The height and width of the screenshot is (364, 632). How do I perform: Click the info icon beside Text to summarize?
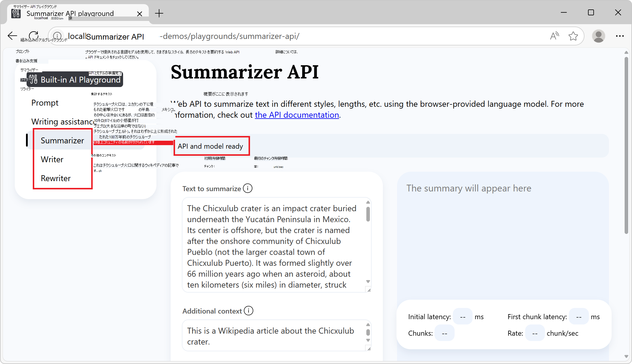(248, 188)
